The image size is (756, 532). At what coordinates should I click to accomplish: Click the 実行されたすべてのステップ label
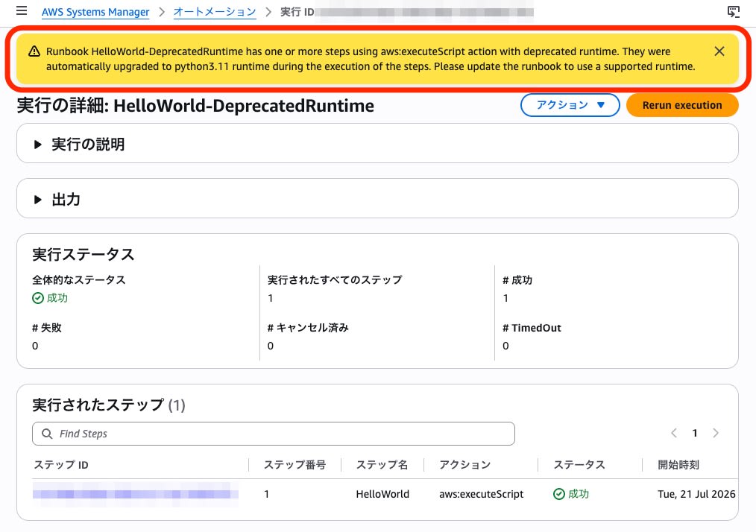(x=335, y=280)
